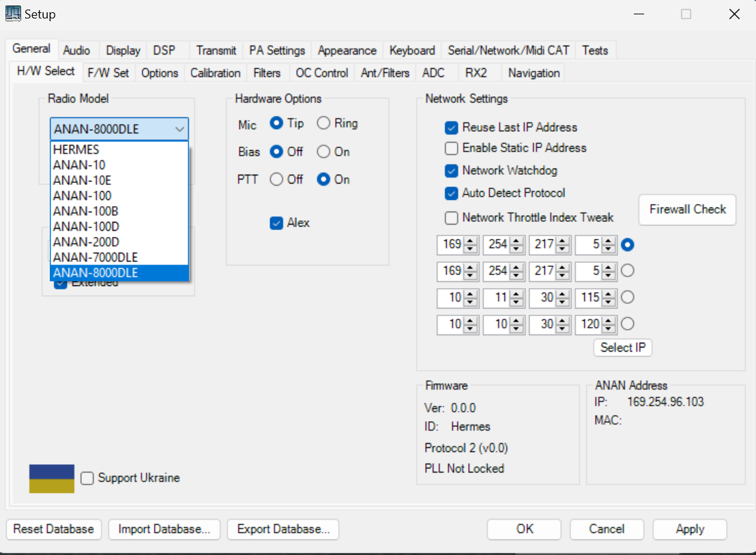The image size is (756, 555).
Task: Open the Radio Model dropdown
Action: 179,128
